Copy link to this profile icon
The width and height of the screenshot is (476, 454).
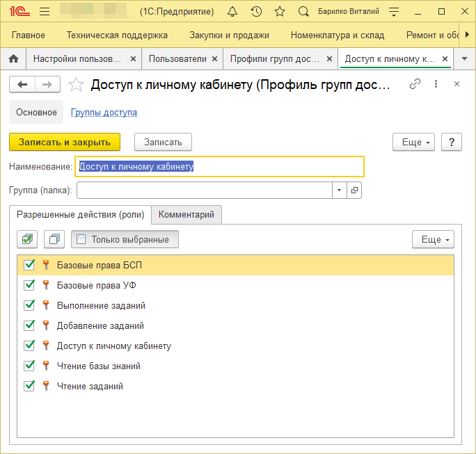click(415, 84)
